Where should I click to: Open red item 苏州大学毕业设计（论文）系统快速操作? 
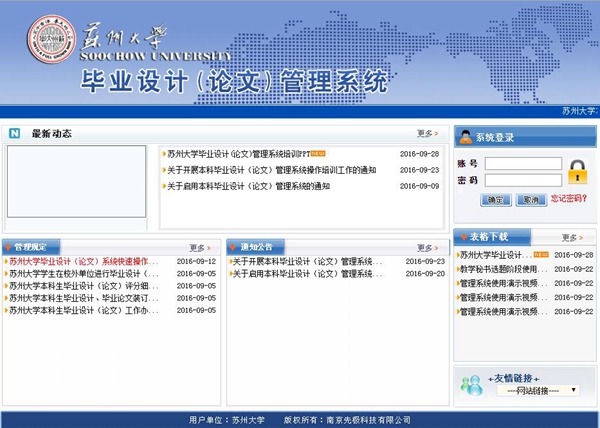83,261
